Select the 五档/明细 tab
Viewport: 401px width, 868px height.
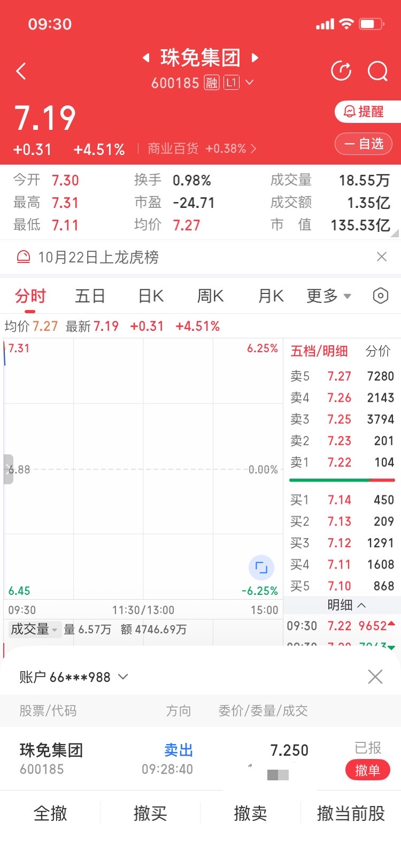pos(319,351)
